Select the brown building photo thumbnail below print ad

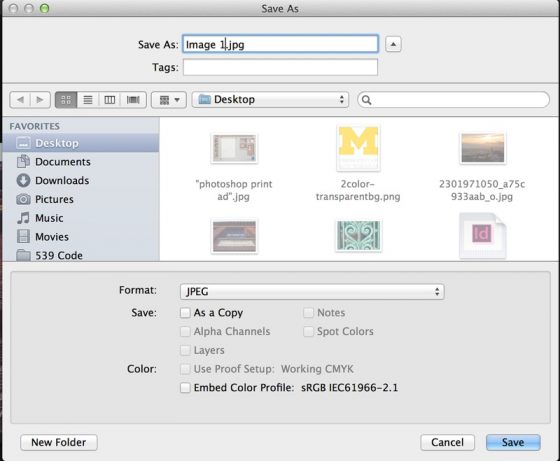234,236
